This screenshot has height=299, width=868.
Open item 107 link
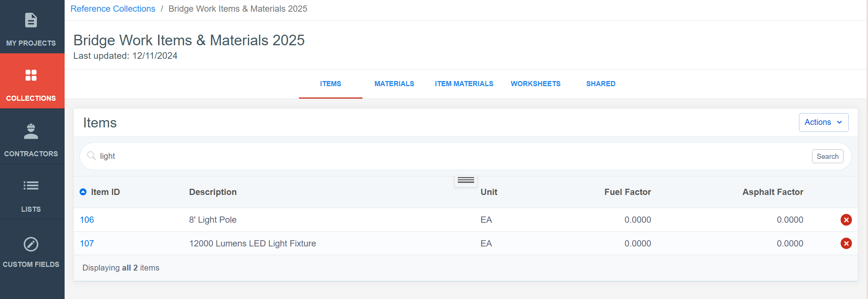(87, 244)
